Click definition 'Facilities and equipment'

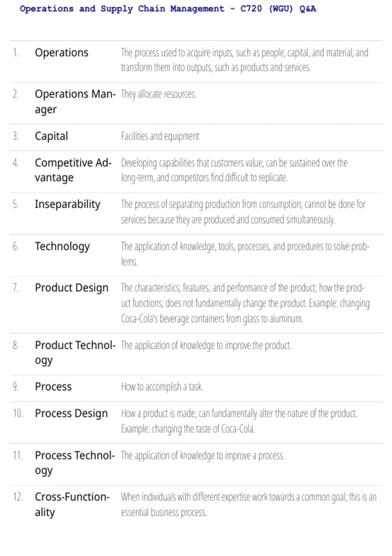[x=160, y=136]
